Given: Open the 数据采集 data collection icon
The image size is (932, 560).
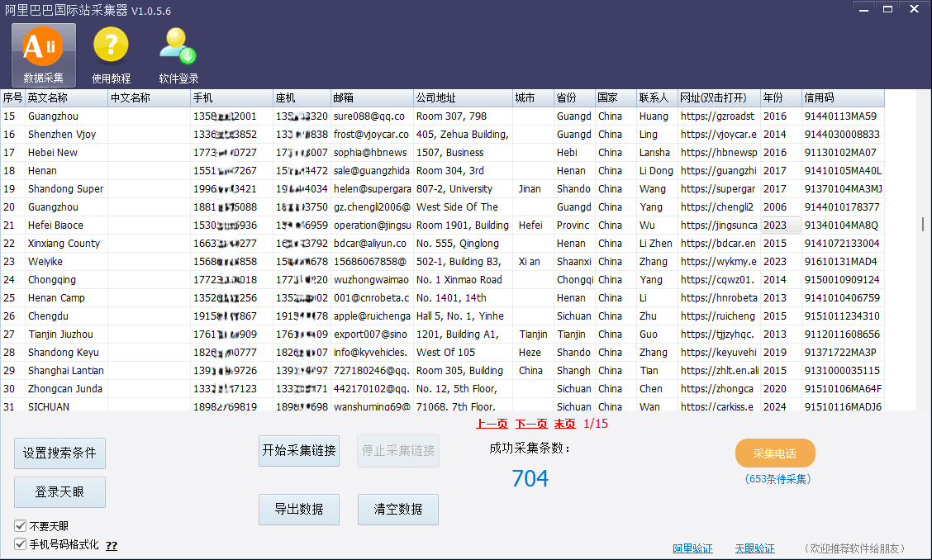Looking at the screenshot, I should pos(44,55).
